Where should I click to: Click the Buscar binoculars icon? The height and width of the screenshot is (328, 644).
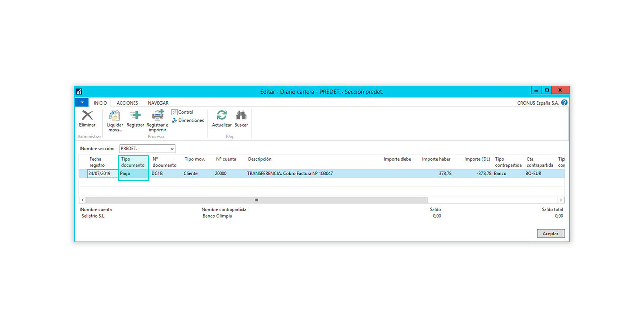point(241,116)
